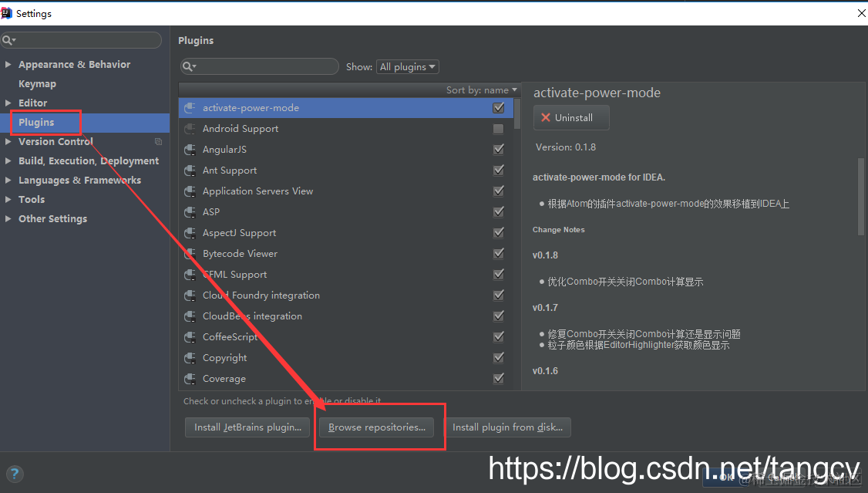Click the CoffeeScript plugin icon
The height and width of the screenshot is (493, 868).
click(x=190, y=337)
